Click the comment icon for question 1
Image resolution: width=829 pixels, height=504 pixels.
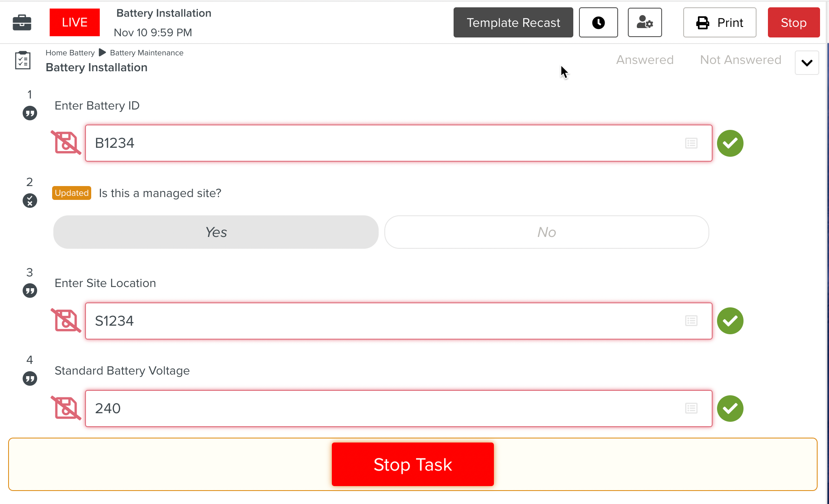30,113
